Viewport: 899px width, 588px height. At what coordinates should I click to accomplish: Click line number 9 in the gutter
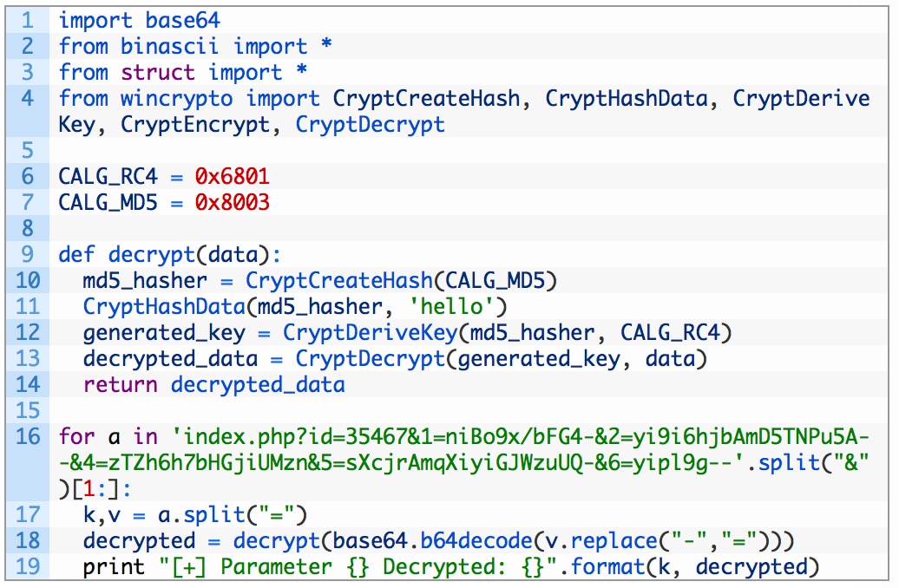pos(29,255)
